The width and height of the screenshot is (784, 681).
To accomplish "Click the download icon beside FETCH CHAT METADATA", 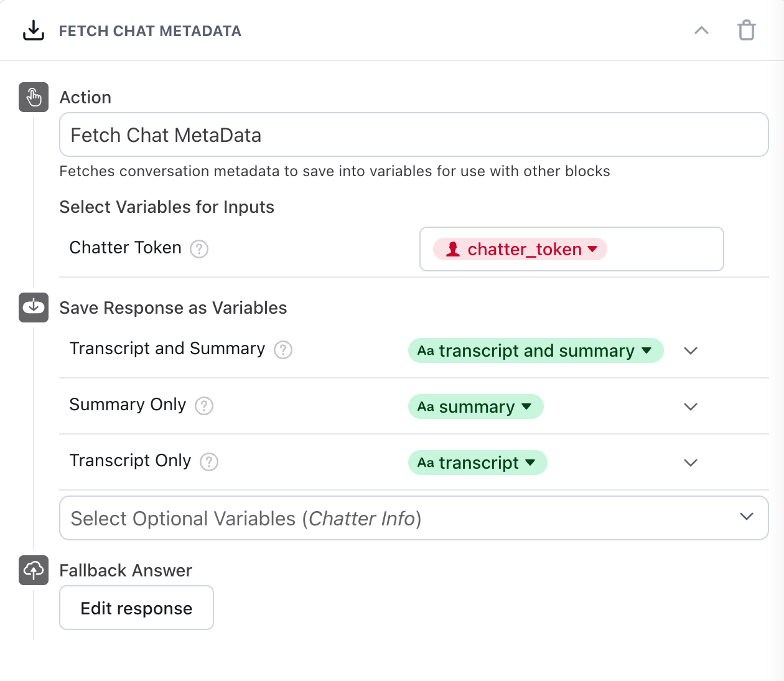I will [x=33, y=30].
